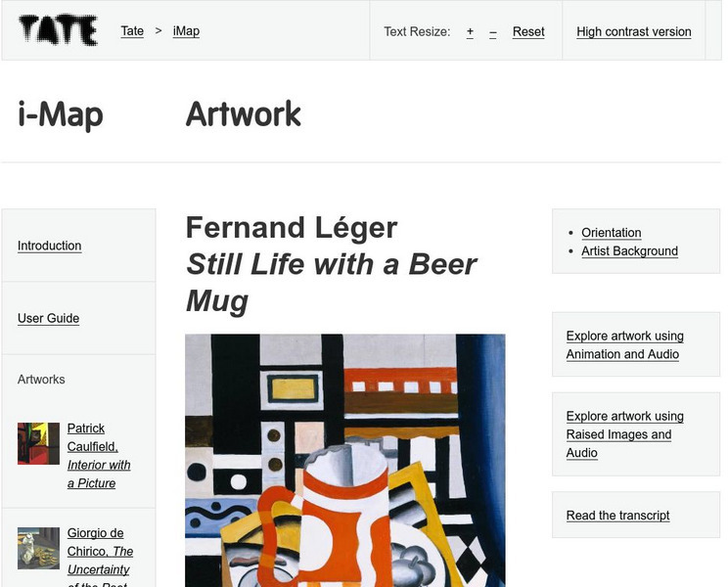728x587 pixels.
Task: Increase text size with plus button
Action: pyautogui.click(x=470, y=32)
